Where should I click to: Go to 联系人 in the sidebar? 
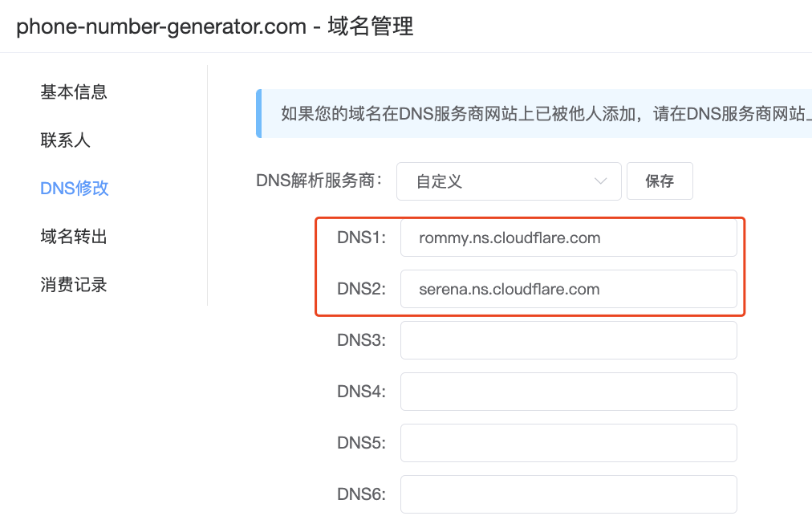65,140
